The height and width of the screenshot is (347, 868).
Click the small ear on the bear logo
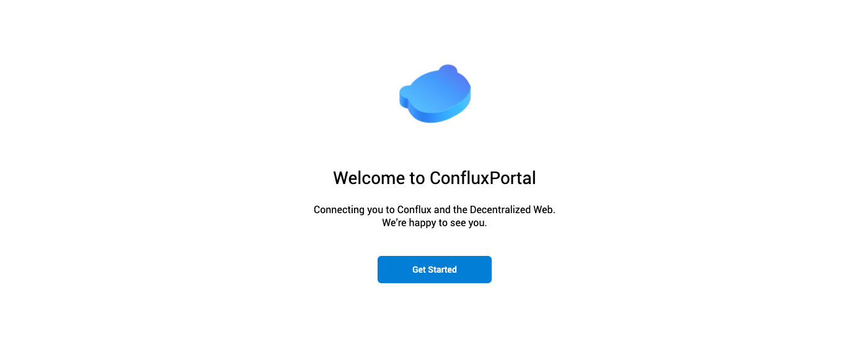(448, 69)
